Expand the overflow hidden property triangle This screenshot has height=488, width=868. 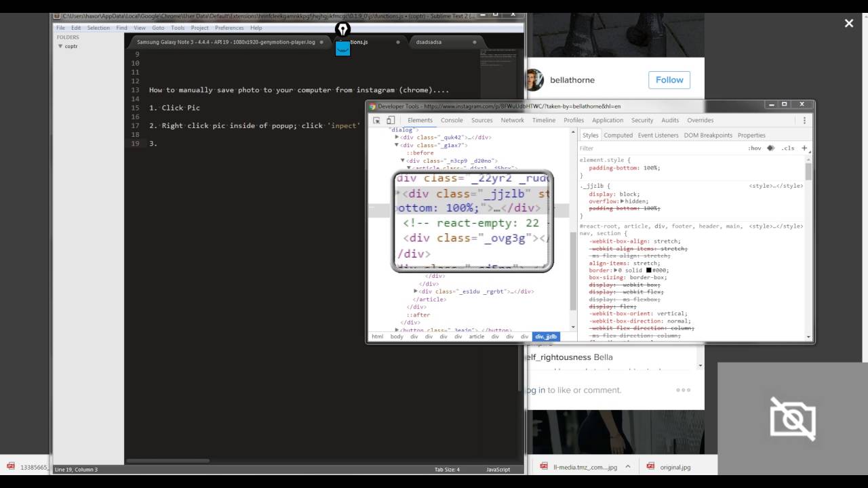point(623,201)
